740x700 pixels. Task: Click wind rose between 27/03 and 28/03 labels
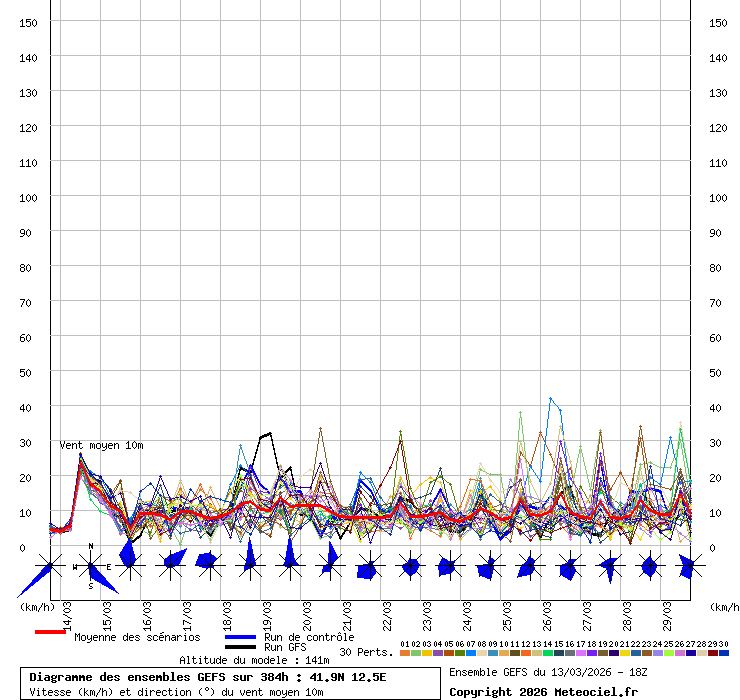pos(609,567)
